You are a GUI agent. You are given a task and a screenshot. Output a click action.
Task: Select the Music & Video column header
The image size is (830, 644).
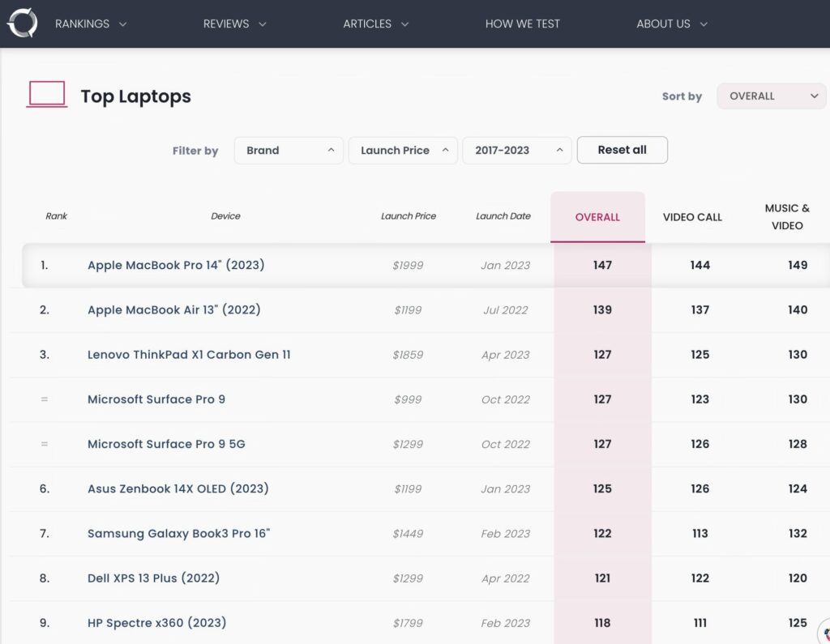(786, 217)
